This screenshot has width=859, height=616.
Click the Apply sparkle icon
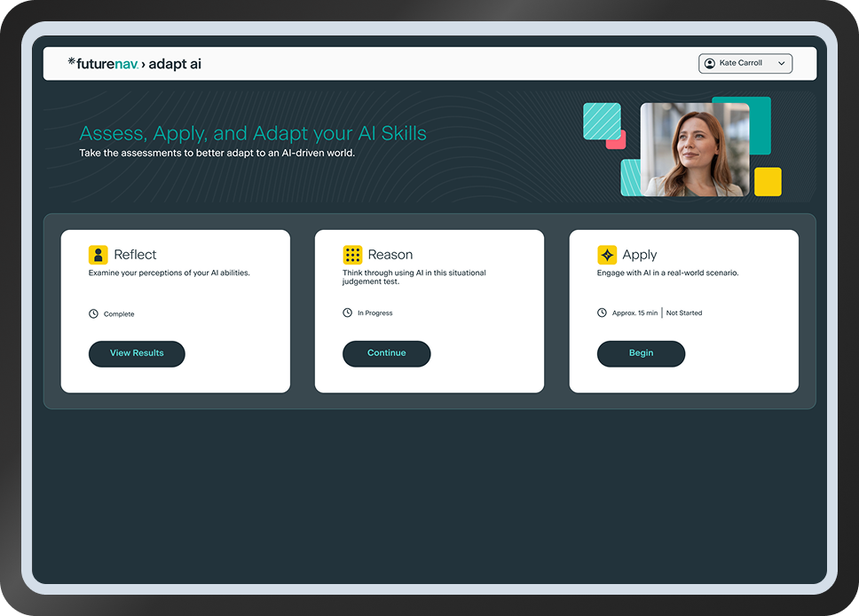coord(607,255)
